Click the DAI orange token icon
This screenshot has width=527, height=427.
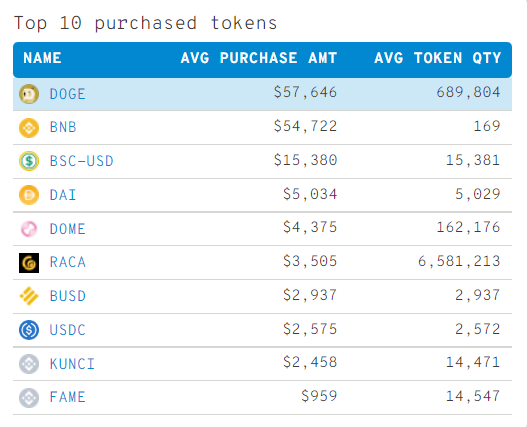[x=29, y=195]
